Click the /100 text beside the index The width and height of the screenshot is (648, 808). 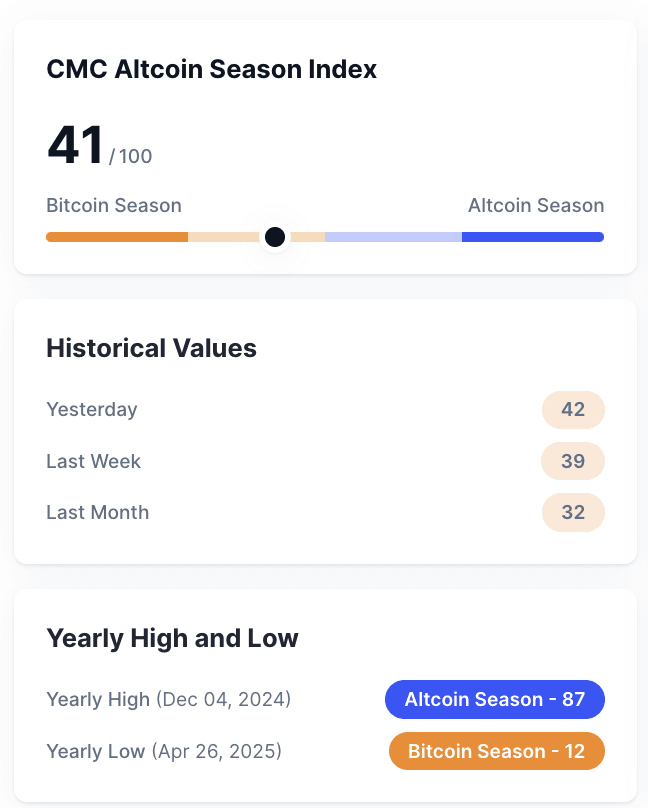[x=131, y=156]
